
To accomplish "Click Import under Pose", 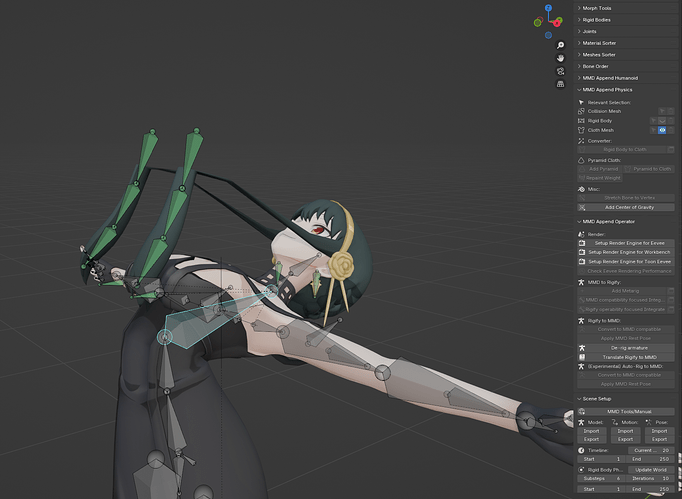I will click(x=659, y=431).
